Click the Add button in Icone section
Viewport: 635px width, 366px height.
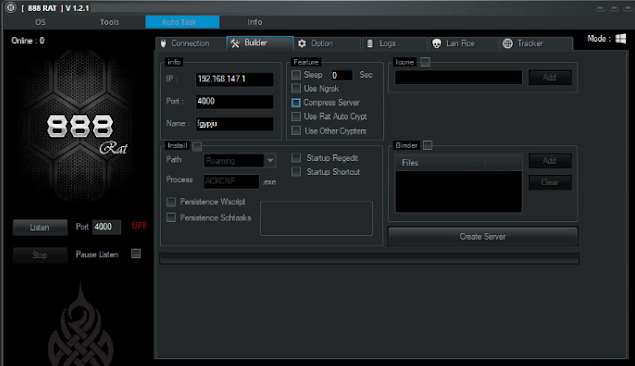click(x=550, y=77)
